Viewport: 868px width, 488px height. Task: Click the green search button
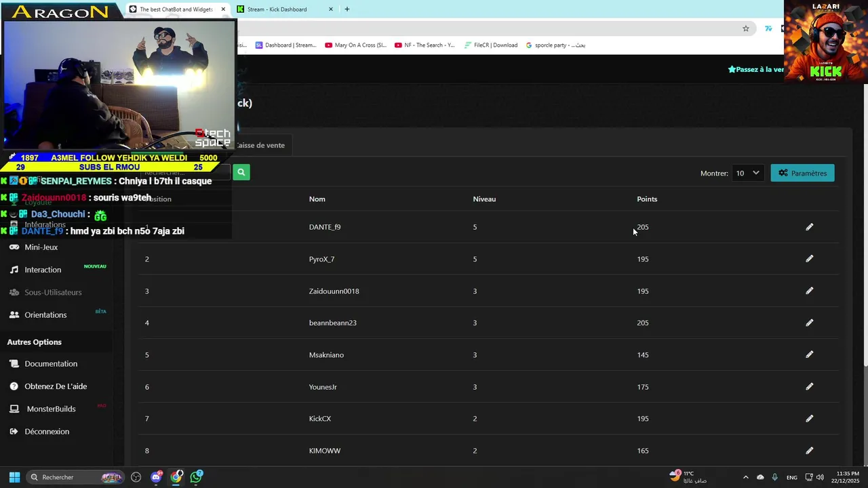(x=241, y=172)
